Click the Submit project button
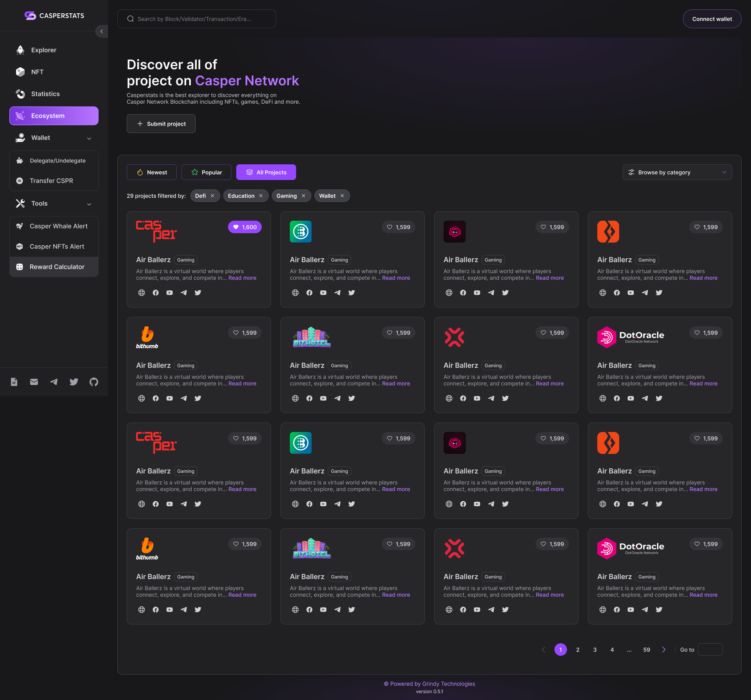Image resolution: width=751 pixels, height=700 pixels. (x=161, y=124)
